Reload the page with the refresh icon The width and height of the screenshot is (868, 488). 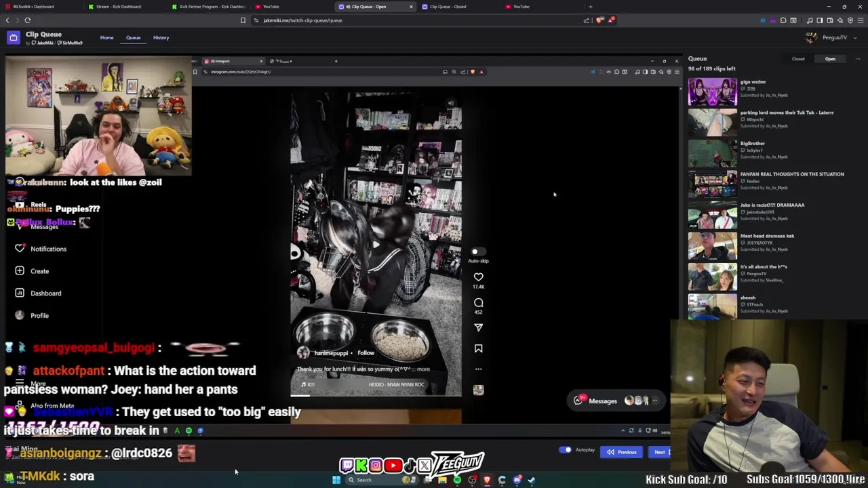point(28,20)
